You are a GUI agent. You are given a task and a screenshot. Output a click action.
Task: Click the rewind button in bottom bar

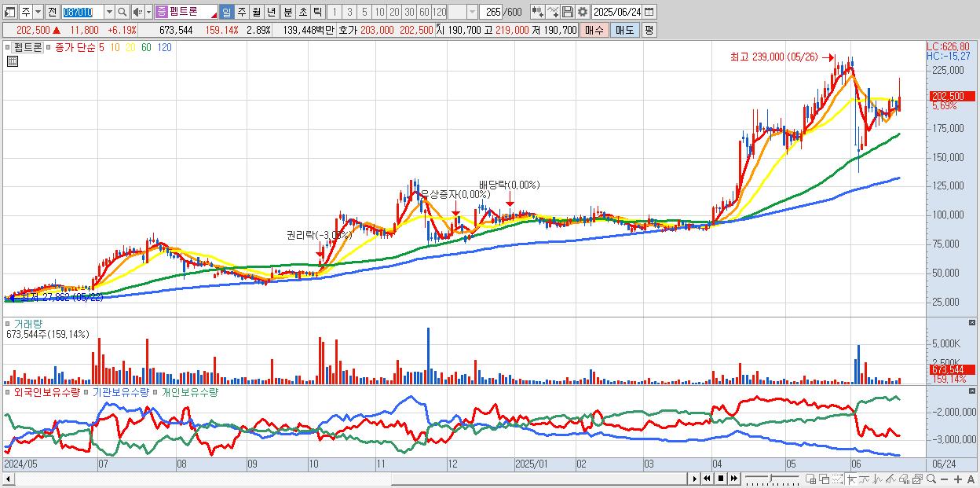pos(707,479)
